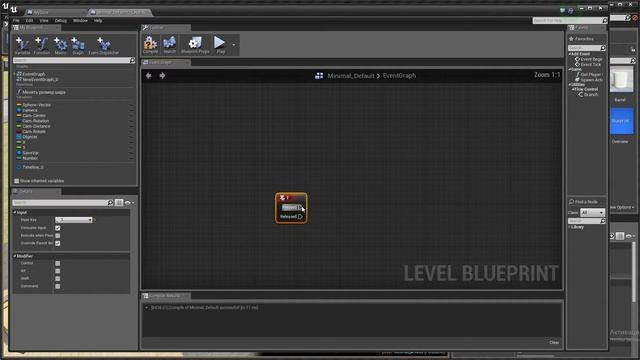Click the Library search magnifier icon
Screen dimensions: 640x360
click(x=603, y=221)
